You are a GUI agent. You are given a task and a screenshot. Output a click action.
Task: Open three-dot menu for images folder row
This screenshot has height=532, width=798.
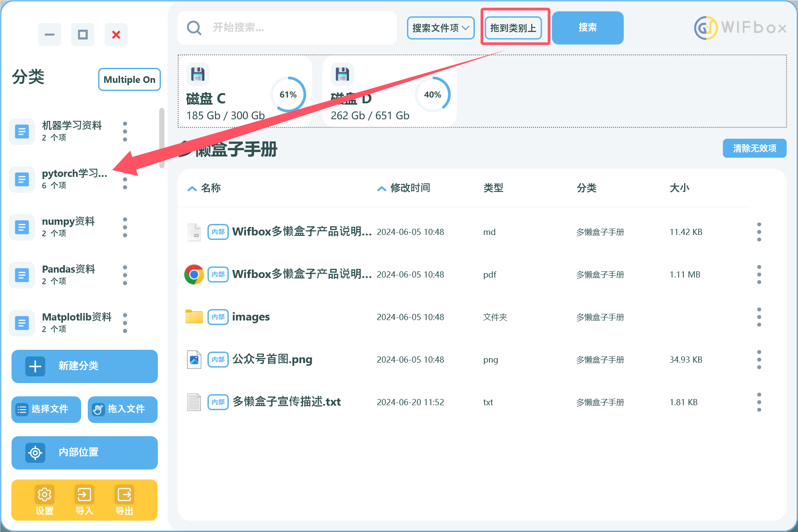click(x=759, y=317)
